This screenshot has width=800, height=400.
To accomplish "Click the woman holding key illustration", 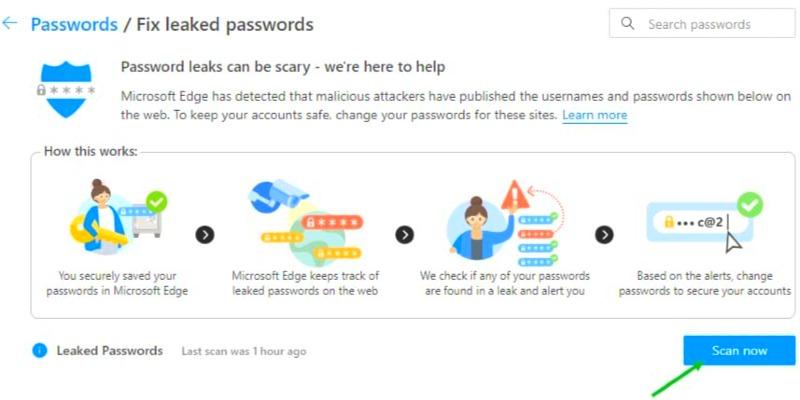I will (117, 216).
